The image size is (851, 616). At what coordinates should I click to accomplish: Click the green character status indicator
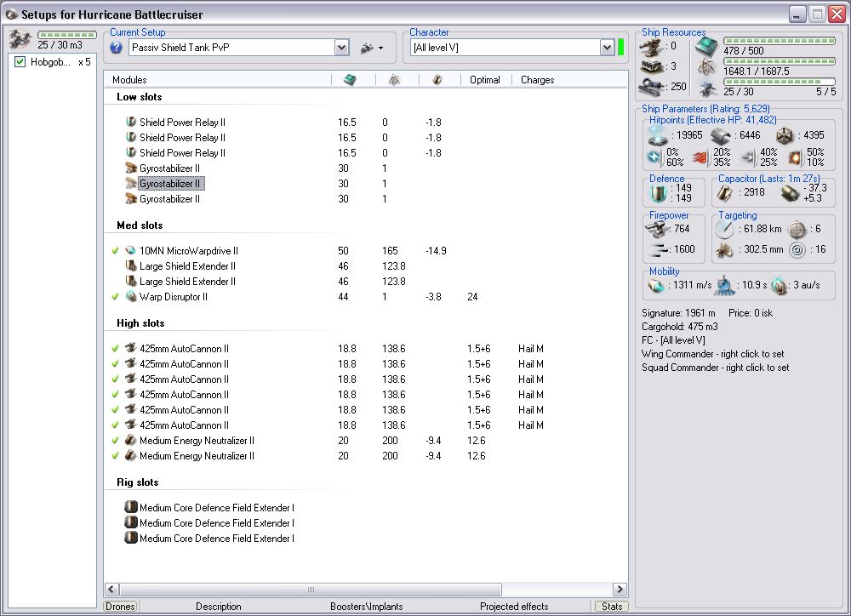coord(621,48)
